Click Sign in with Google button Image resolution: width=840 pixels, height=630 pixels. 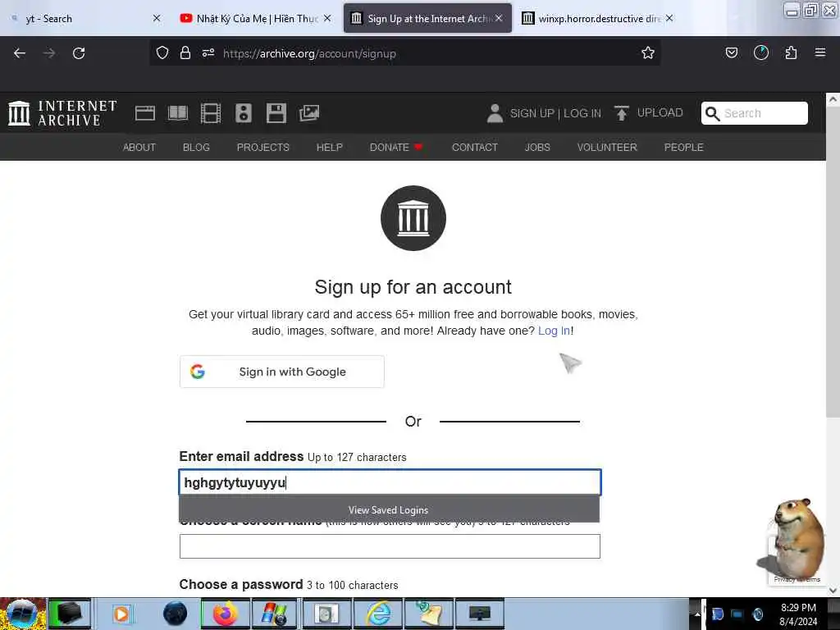282,372
